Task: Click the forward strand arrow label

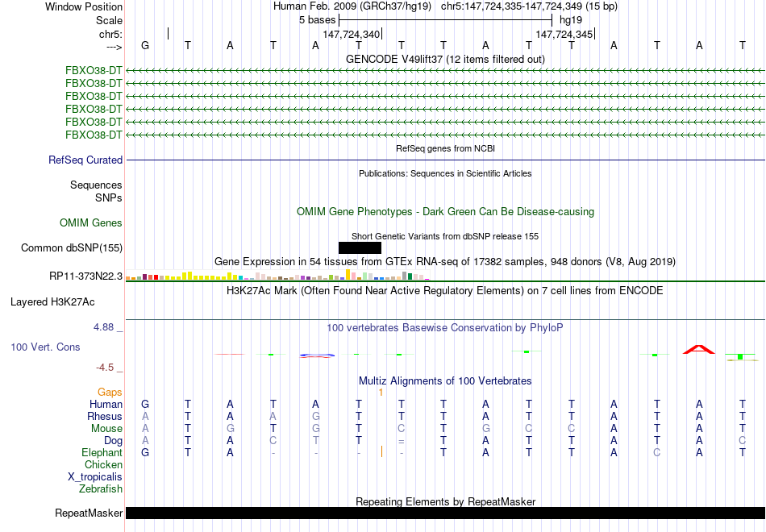Action: coord(114,47)
